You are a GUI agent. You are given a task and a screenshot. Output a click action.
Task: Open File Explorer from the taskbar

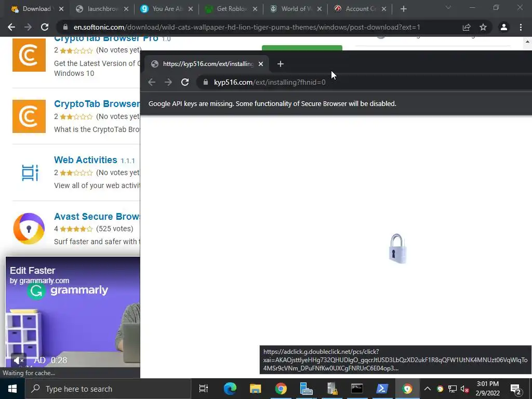coord(255,389)
